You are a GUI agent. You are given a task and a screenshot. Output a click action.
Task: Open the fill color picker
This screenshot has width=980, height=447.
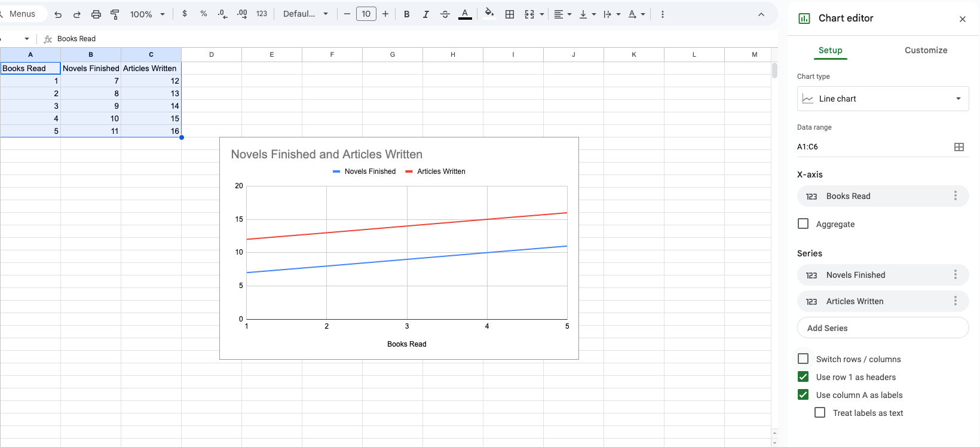(x=489, y=14)
